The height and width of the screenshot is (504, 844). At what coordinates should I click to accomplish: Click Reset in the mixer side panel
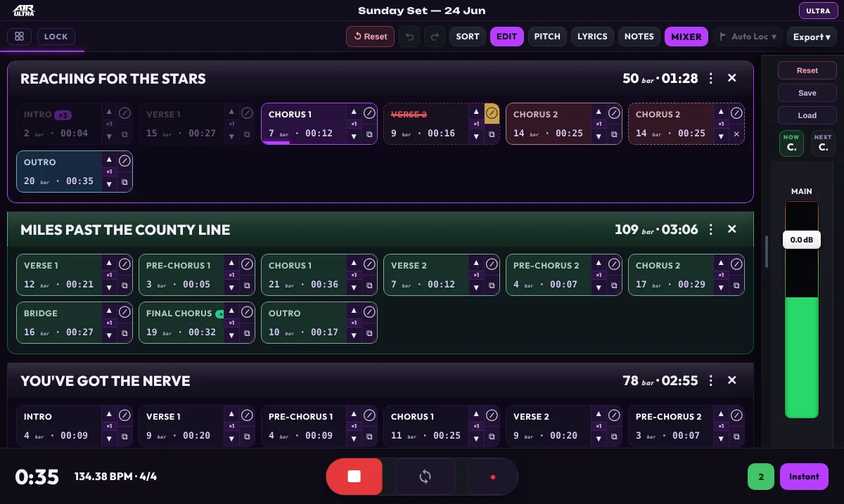point(807,70)
